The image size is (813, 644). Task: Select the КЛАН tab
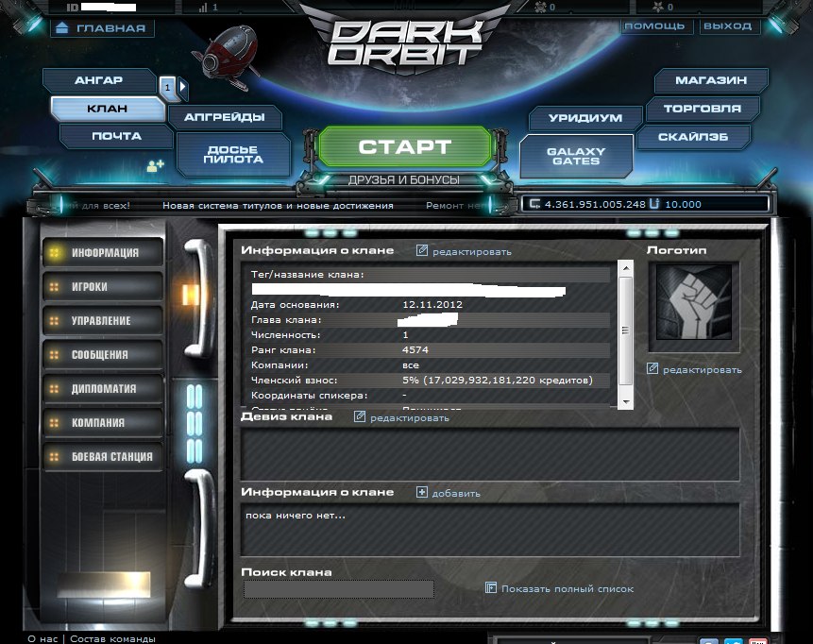tap(108, 109)
